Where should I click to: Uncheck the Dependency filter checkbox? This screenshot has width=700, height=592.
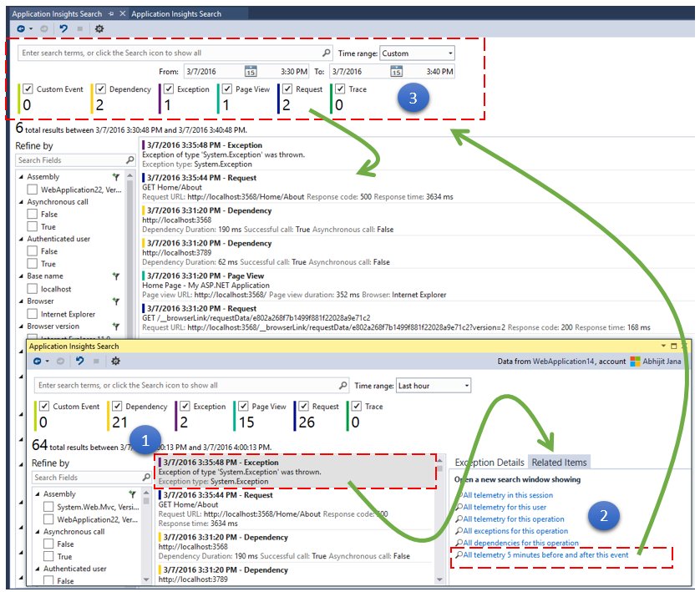[99, 89]
